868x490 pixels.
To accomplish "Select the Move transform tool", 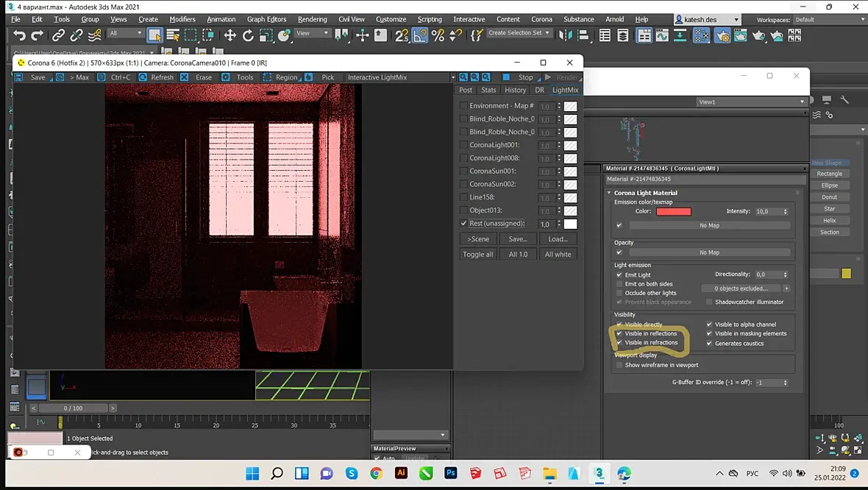I will (230, 35).
